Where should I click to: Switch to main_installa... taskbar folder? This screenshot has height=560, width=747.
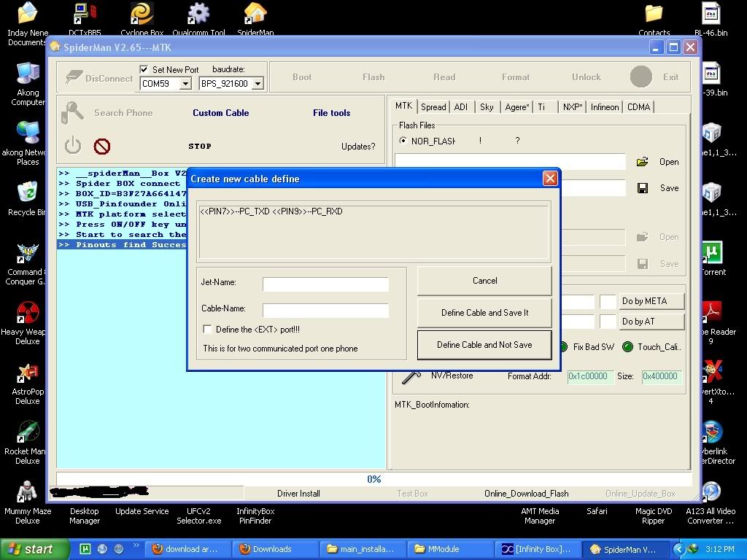(362, 549)
